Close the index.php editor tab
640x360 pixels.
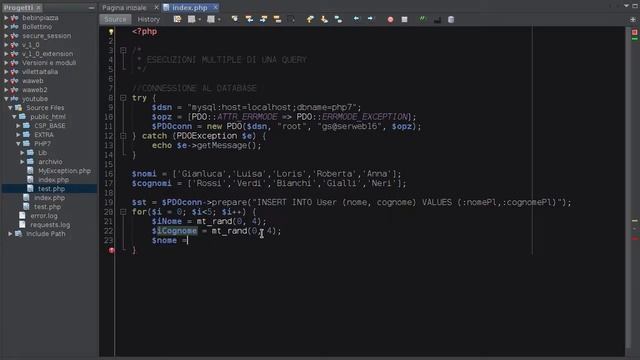[x=215, y=7]
